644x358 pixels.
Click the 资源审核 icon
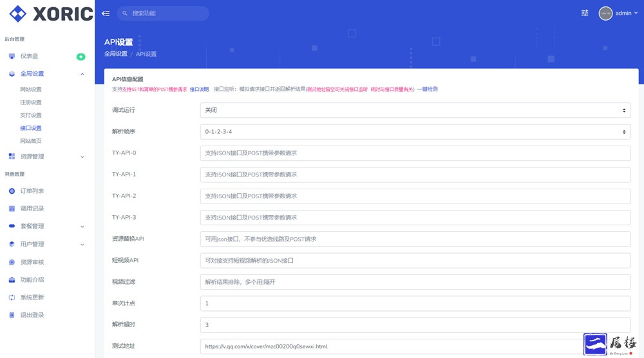point(12,262)
